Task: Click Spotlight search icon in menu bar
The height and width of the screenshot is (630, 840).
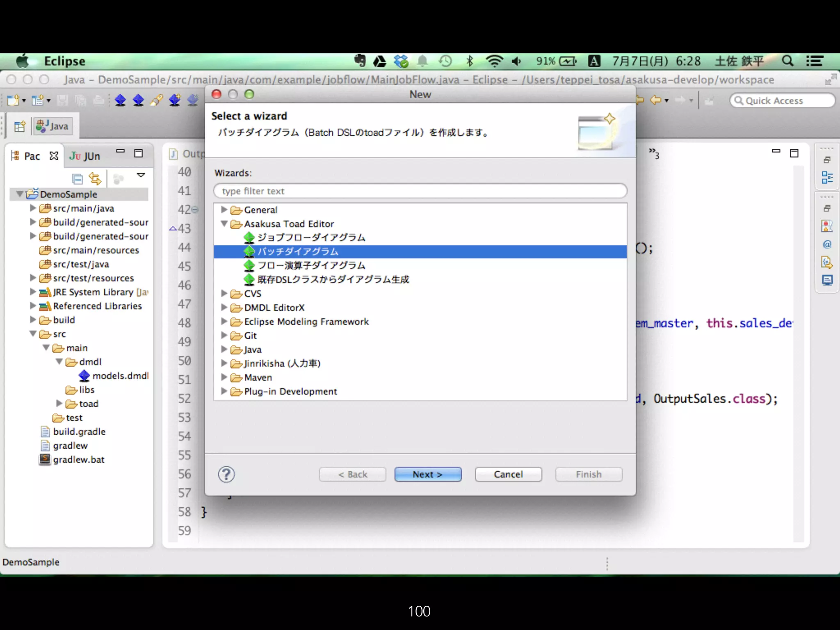Action: (787, 61)
